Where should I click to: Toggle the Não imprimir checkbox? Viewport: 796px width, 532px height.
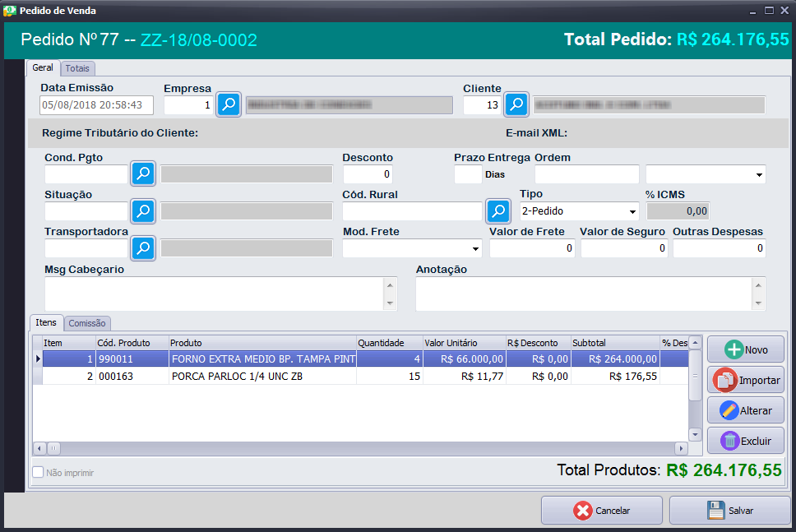pos(38,472)
